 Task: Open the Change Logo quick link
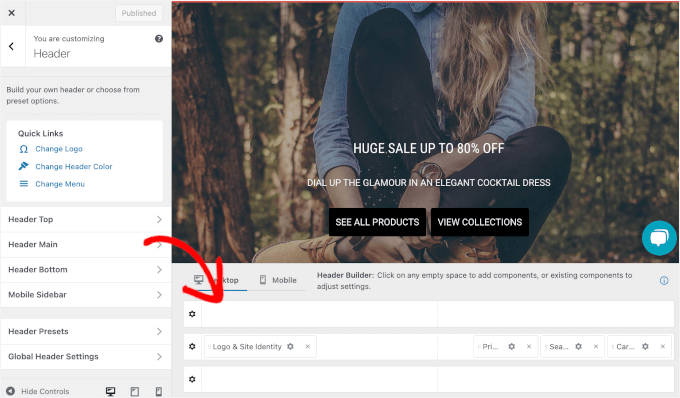tap(59, 149)
